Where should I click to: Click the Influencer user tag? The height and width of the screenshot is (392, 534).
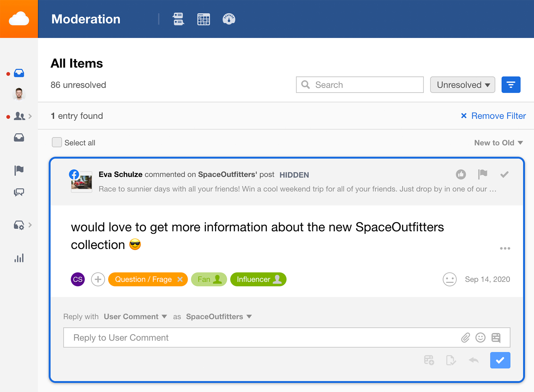[258, 279]
